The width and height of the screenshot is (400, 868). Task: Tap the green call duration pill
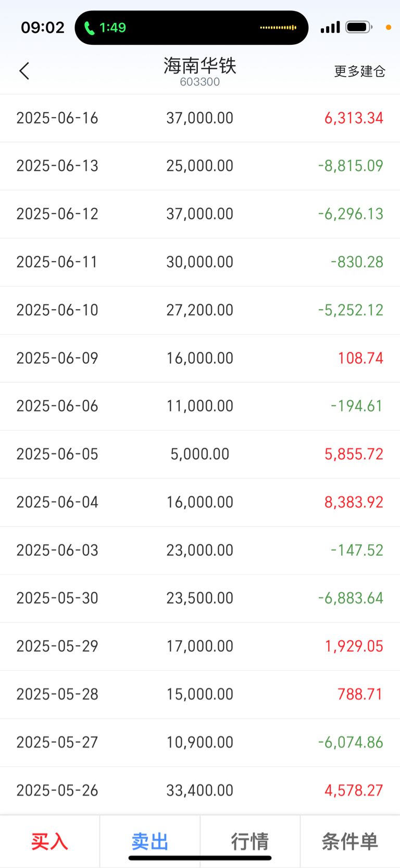pyautogui.click(x=105, y=28)
